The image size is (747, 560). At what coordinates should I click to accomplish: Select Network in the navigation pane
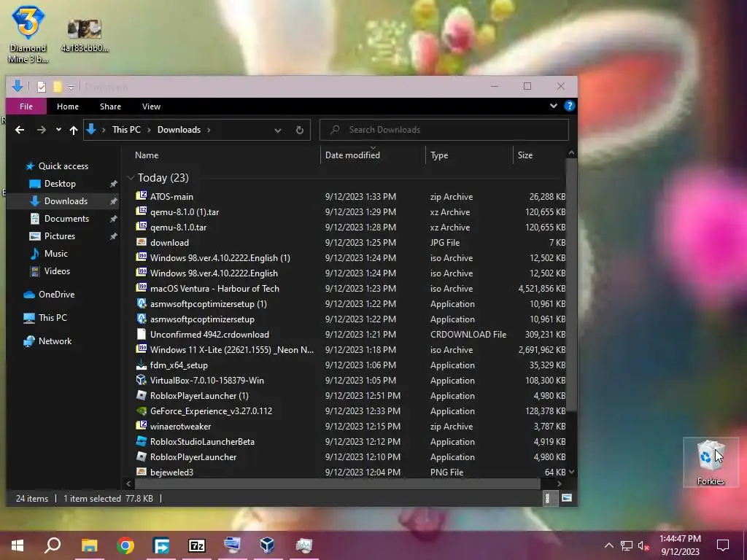(55, 341)
